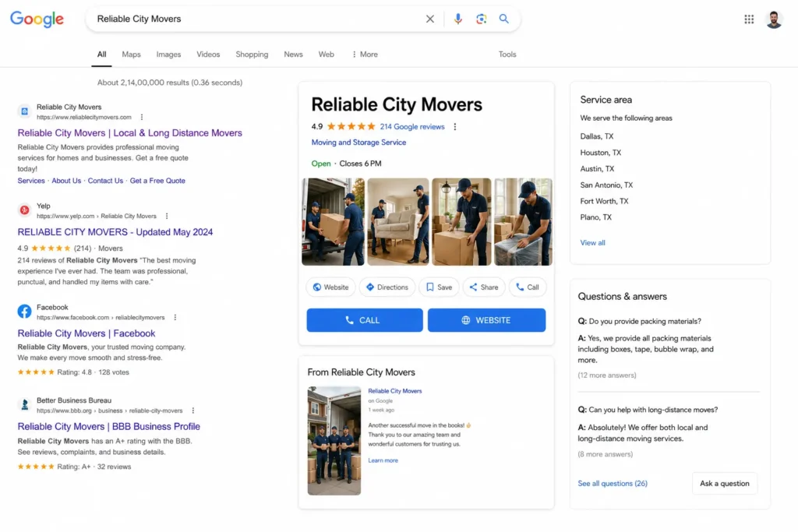Click the San Antonio, TX service area
798x532 pixels.
606,185
